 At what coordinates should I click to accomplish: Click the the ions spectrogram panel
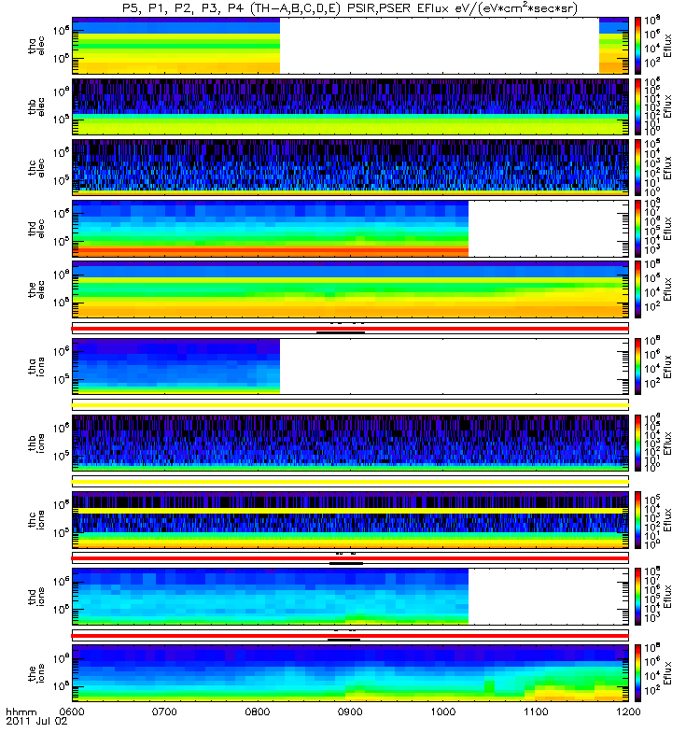pos(350,672)
